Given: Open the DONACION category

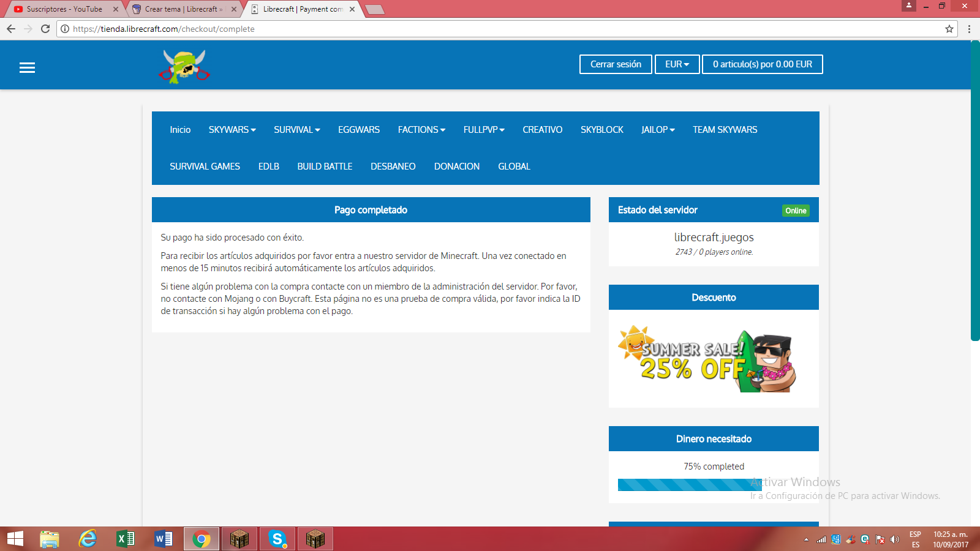Looking at the screenshot, I should coord(457,167).
